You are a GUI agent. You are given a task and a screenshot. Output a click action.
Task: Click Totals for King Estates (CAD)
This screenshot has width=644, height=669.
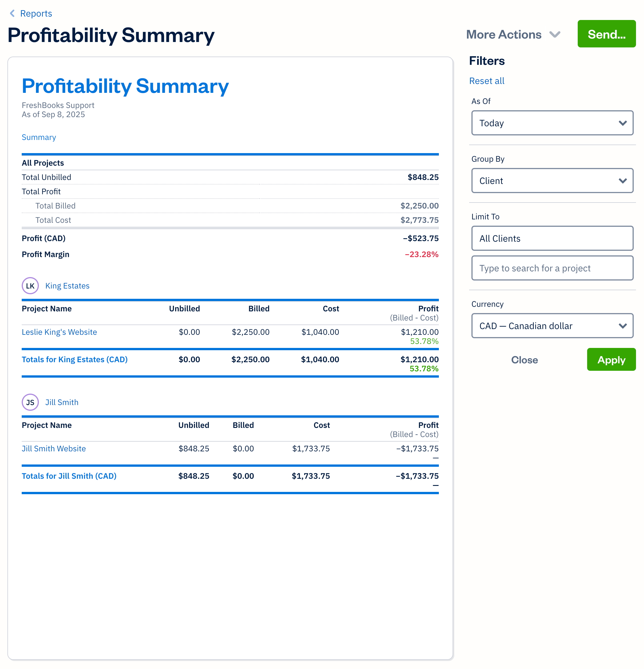(75, 359)
